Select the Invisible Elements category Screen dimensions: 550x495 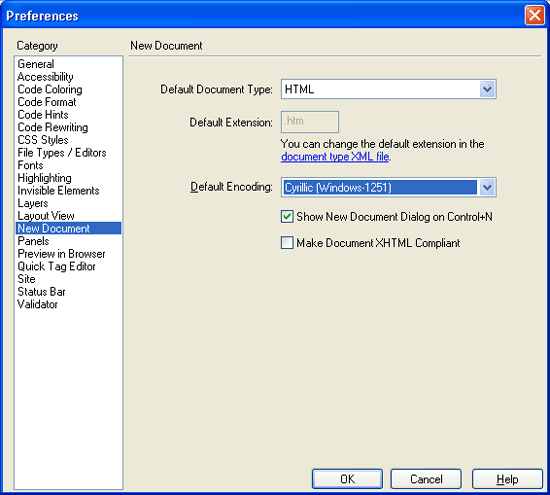coord(58,190)
